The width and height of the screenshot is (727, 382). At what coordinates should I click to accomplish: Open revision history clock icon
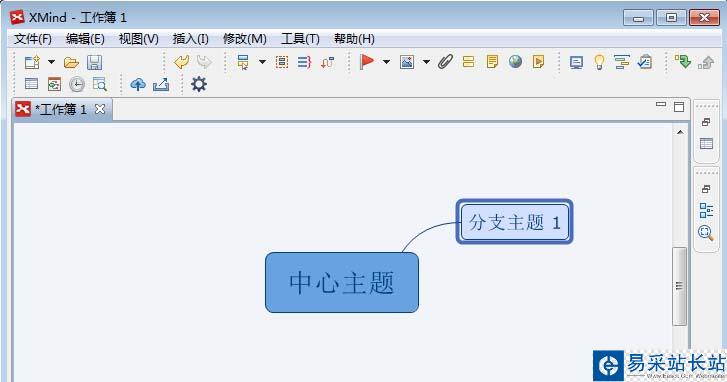[x=77, y=84]
